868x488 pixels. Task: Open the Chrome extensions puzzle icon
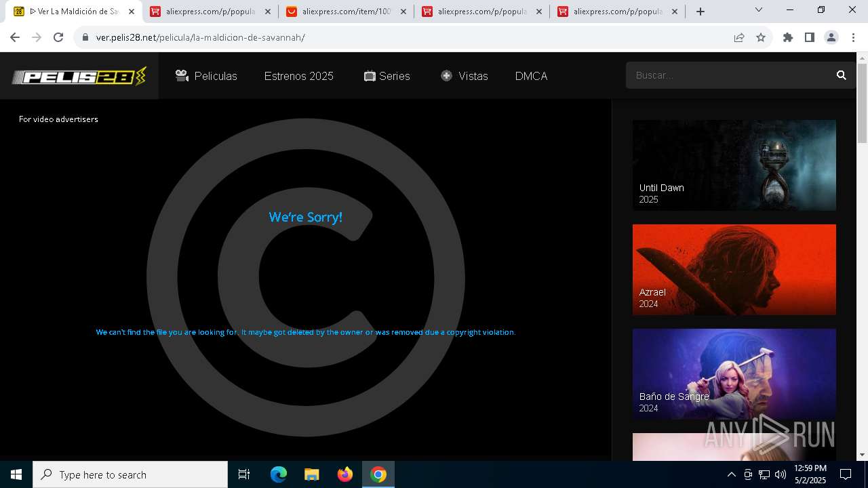tap(788, 37)
